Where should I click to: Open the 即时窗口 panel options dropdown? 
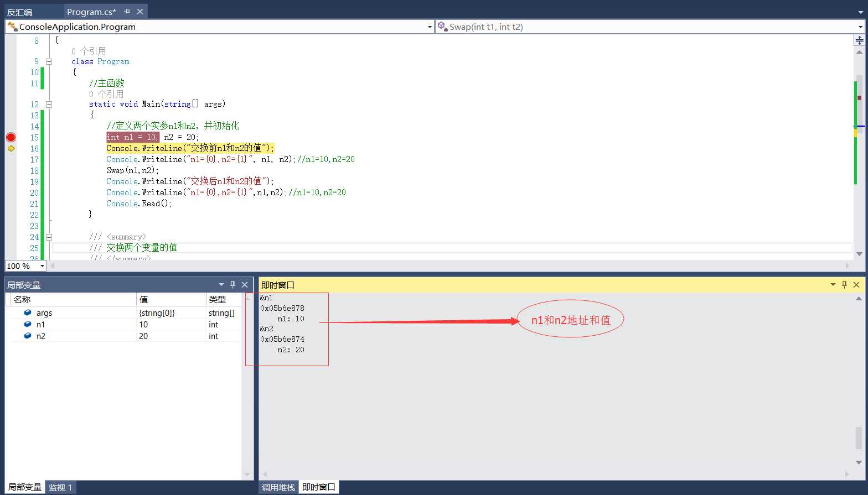(x=833, y=284)
